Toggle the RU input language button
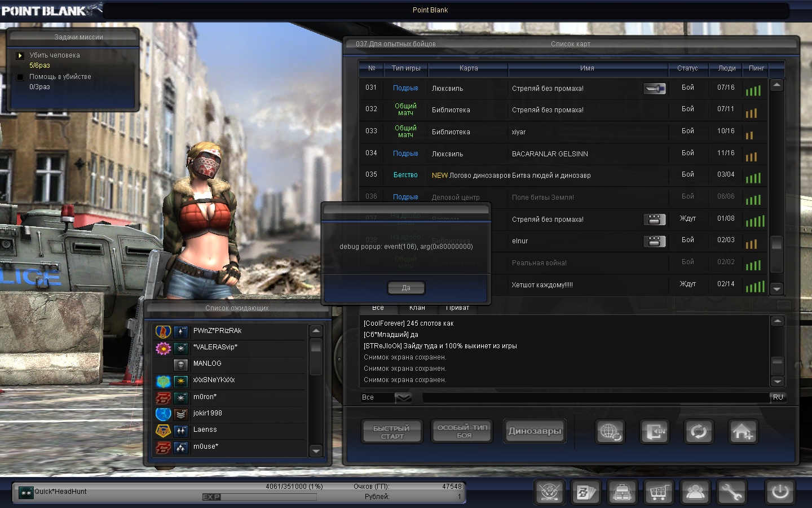The height and width of the screenshot is (508, 812). pyautogui.click(x=778, y=397)
